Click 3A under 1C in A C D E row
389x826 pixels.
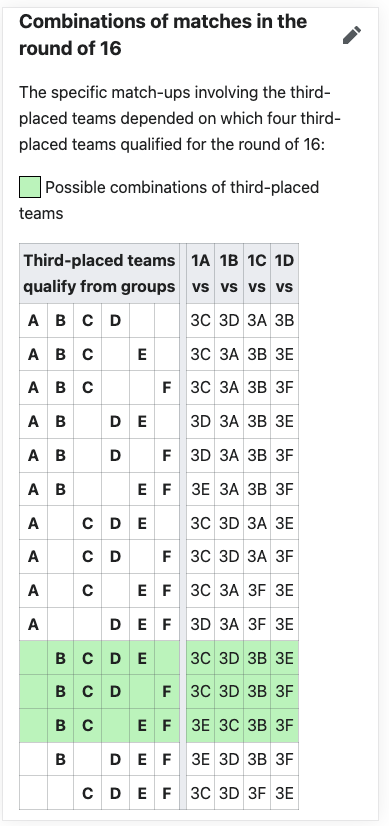click(257, 523)
